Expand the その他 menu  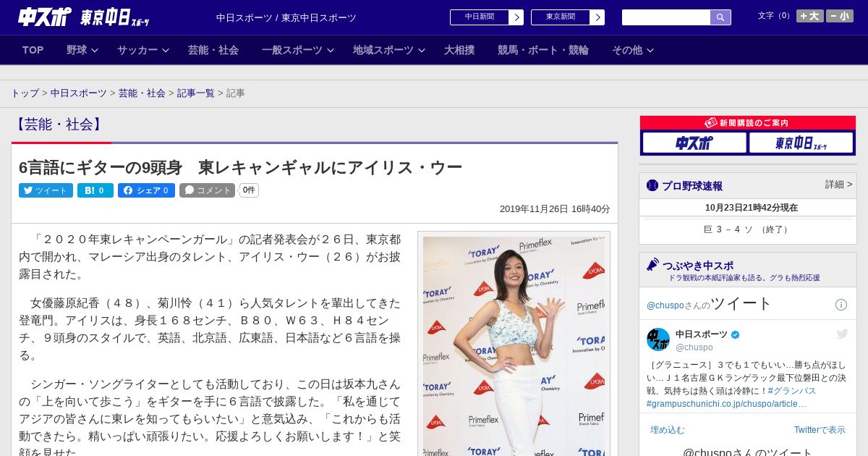pyautogui.click(x=632, y=50)
